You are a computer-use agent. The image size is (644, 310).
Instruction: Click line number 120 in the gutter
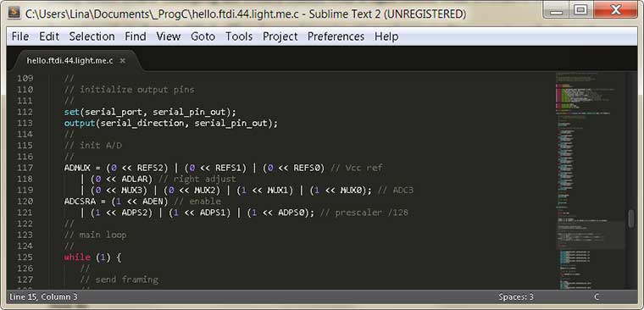[25, 202]
